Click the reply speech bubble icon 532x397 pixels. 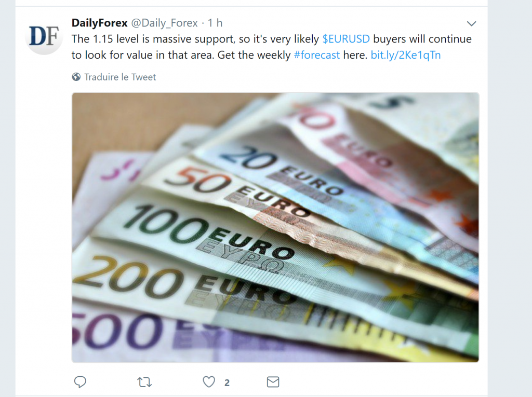pos(80,382)
